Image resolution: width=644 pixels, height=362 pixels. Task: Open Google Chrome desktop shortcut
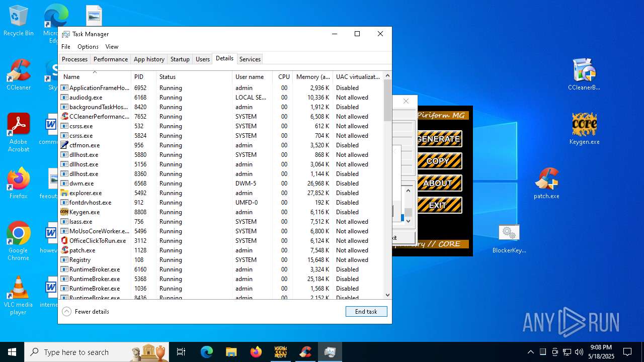(18, 241)
